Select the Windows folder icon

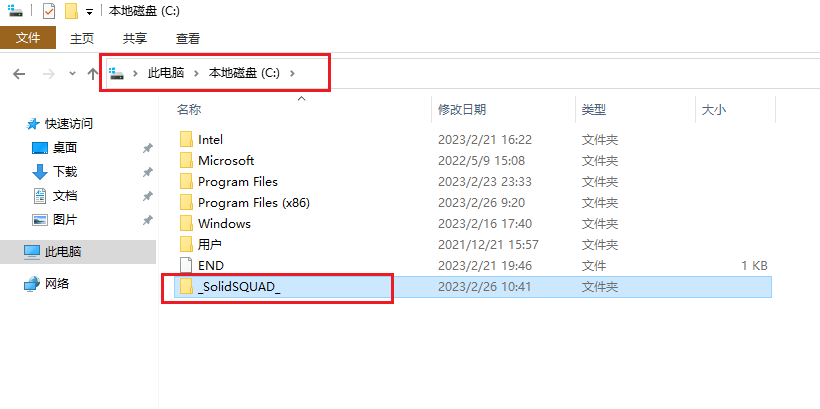pos(187,223)
